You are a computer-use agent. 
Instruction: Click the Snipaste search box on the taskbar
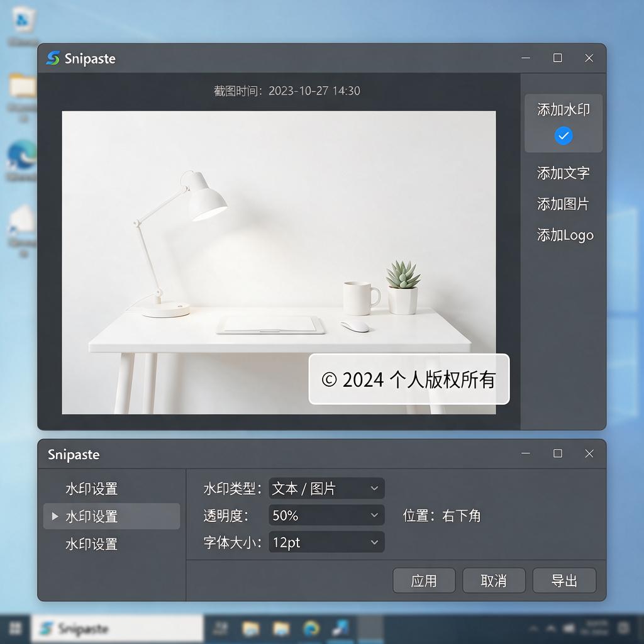118,628
